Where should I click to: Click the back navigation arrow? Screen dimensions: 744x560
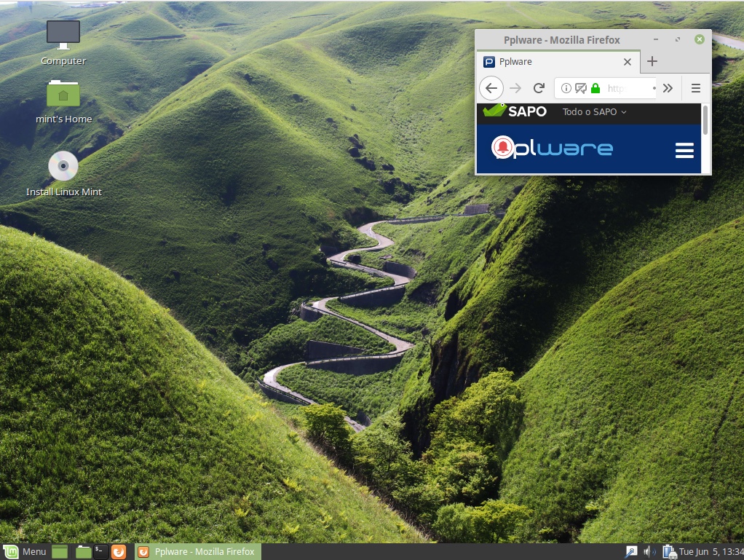click(x=491, y=87)
